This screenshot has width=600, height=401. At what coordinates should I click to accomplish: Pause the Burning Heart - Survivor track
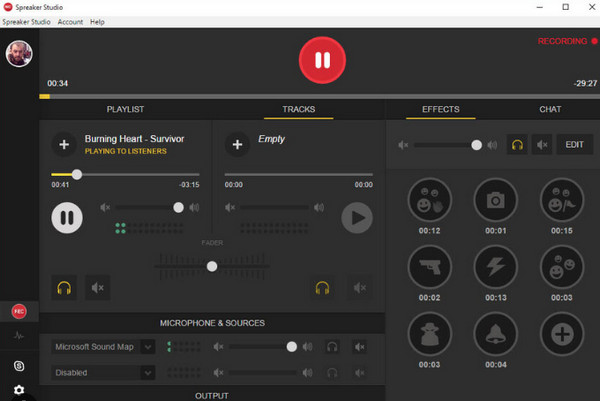[67, 218]
